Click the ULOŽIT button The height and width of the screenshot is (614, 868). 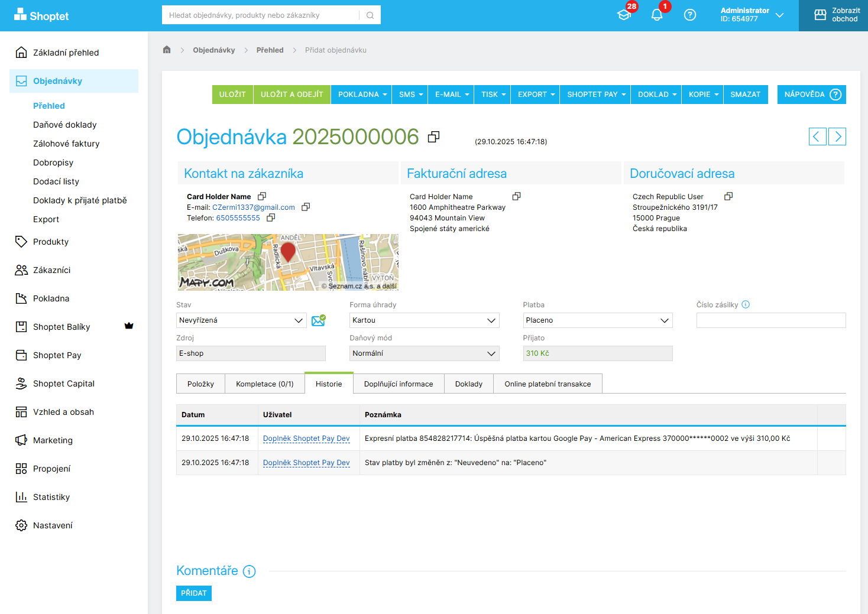tap(232, 95)
